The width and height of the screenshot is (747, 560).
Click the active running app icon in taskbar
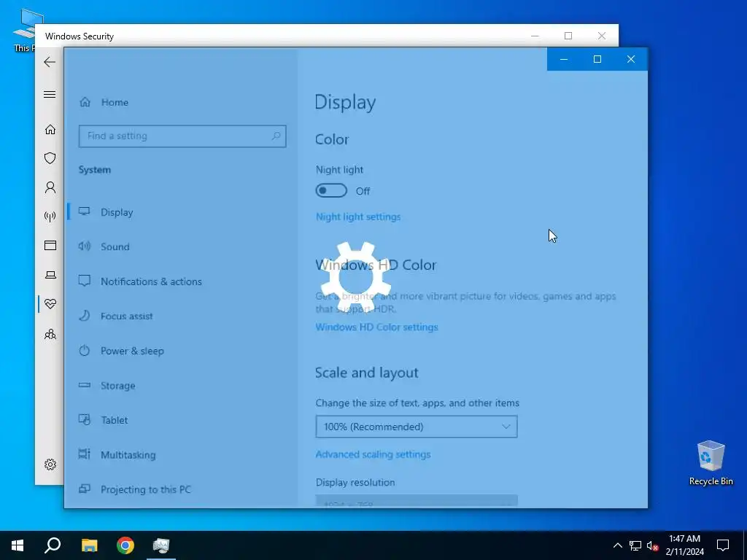coord(161,545)
